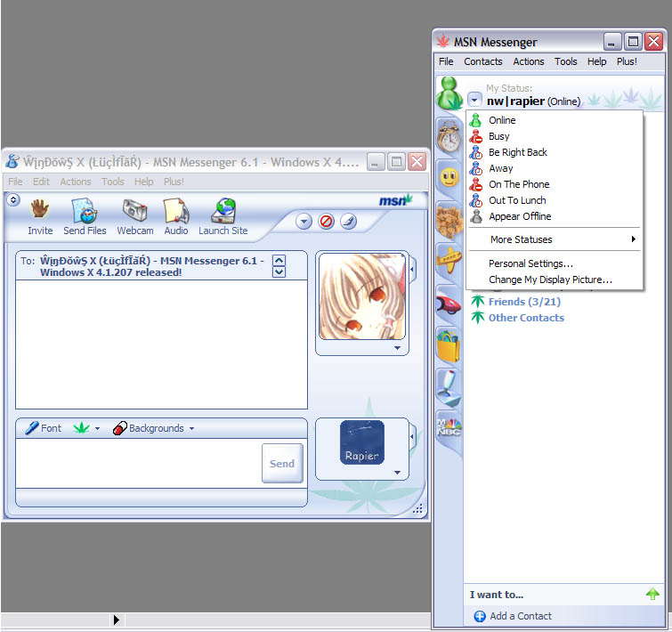Collapse I want to panel with the green arrow

(652, 594)
